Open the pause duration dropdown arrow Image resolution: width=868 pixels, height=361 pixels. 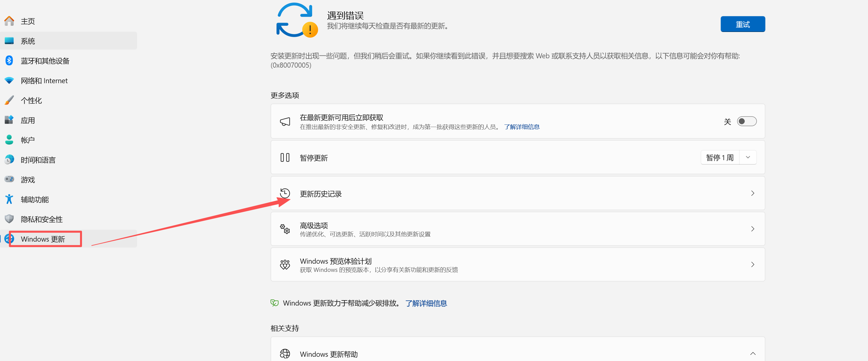[x=748, y=157]
